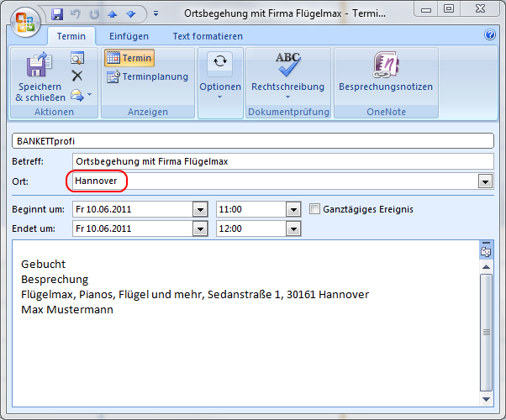Open the Text formatieren tab

(208, 36)
